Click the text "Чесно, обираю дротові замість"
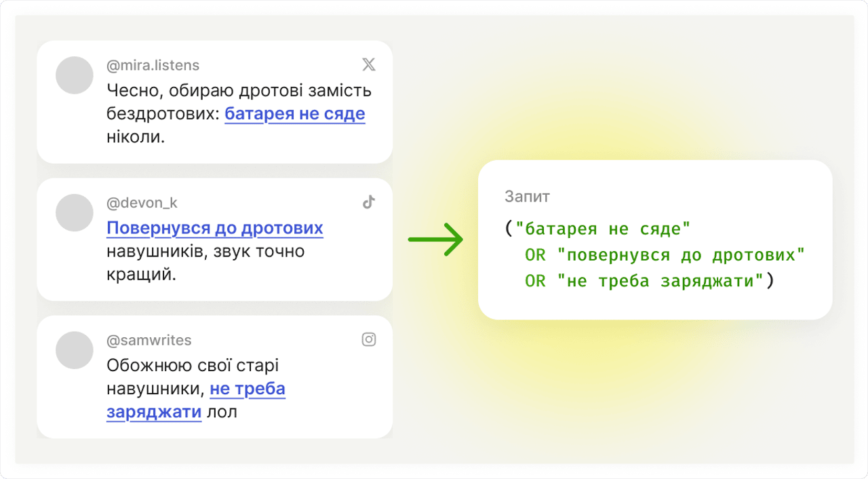868x479 pixels. click(239, 91)
